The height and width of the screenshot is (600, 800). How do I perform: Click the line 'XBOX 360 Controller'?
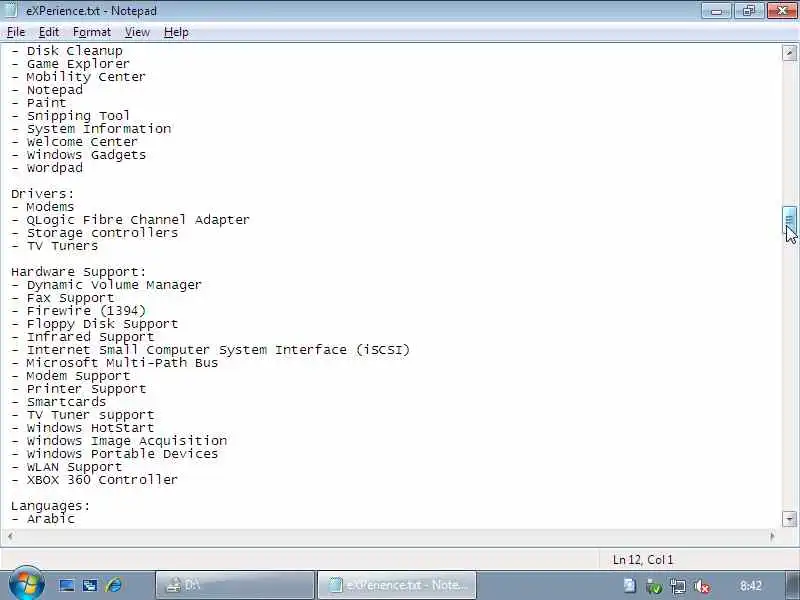coord(94,480)
